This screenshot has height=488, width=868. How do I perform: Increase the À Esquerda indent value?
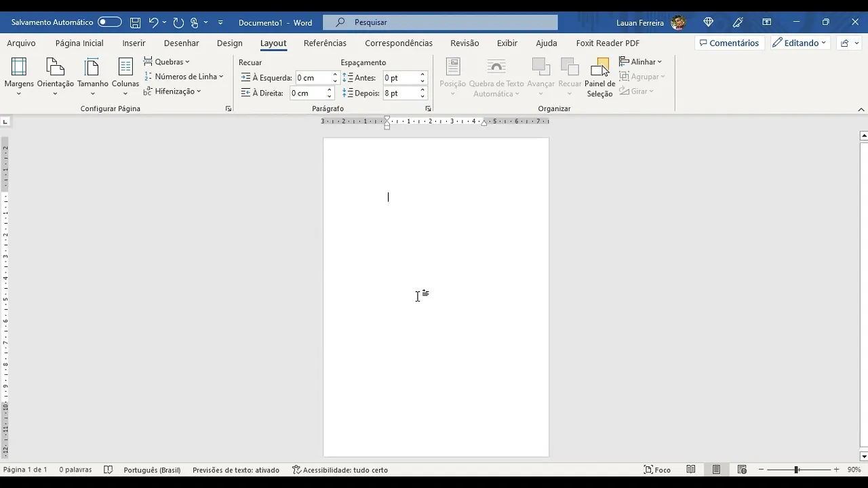click(x=335, y=75)
